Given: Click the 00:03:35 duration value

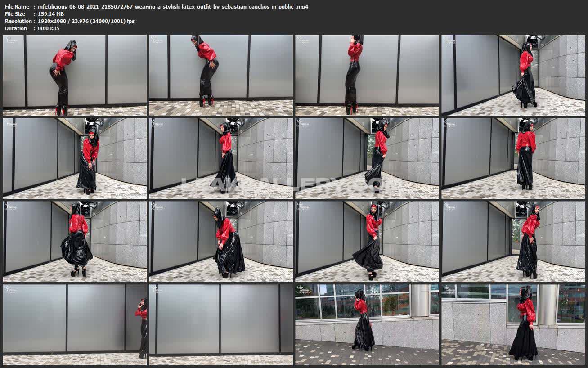Looking at the screenshot, I should tap(49, 28).
